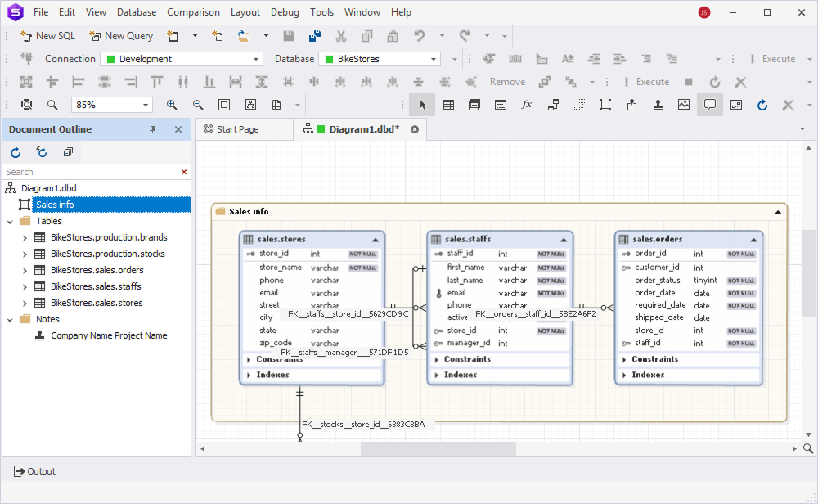Expand Indexes section of sales.orders table
Screen dimensions: 818x504
624,375
